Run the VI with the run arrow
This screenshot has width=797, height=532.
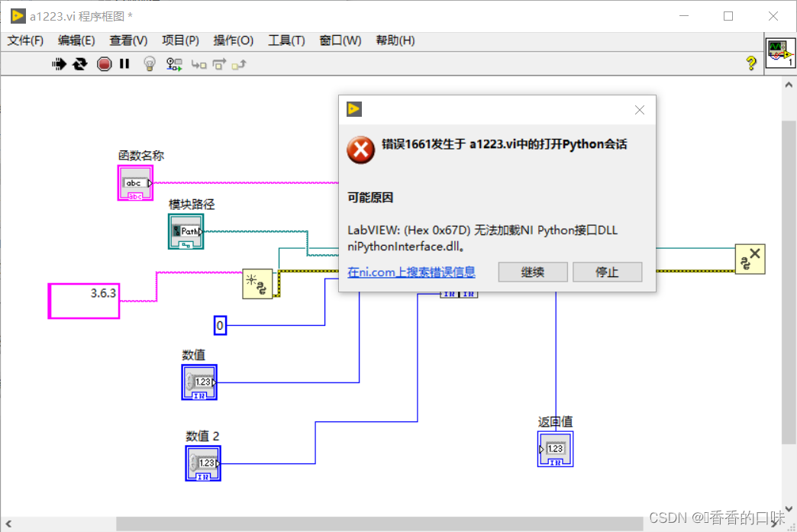[x=59, y=64]
